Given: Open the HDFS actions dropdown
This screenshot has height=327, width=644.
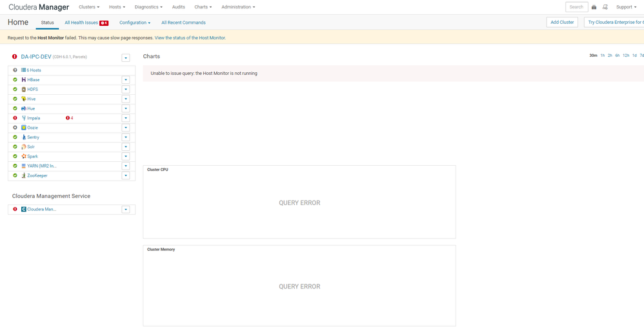Looking at the screenshot, I should [x=126, y=90].
